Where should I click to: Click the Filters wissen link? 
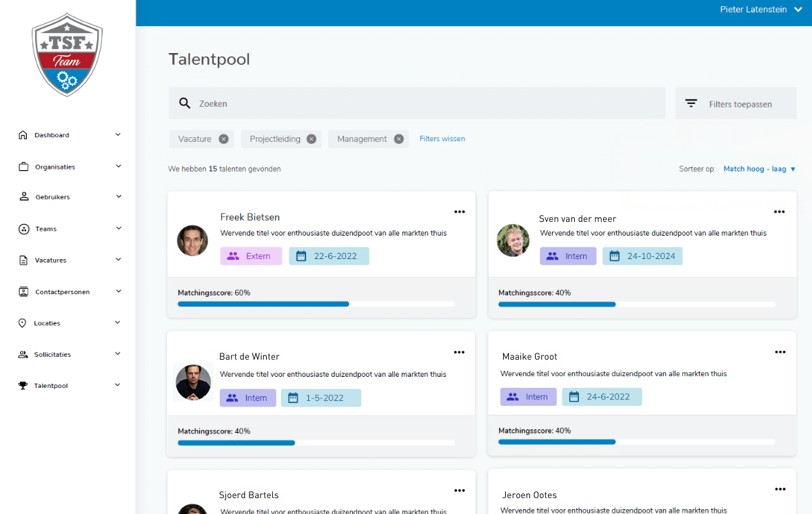[x=442, y=138]
